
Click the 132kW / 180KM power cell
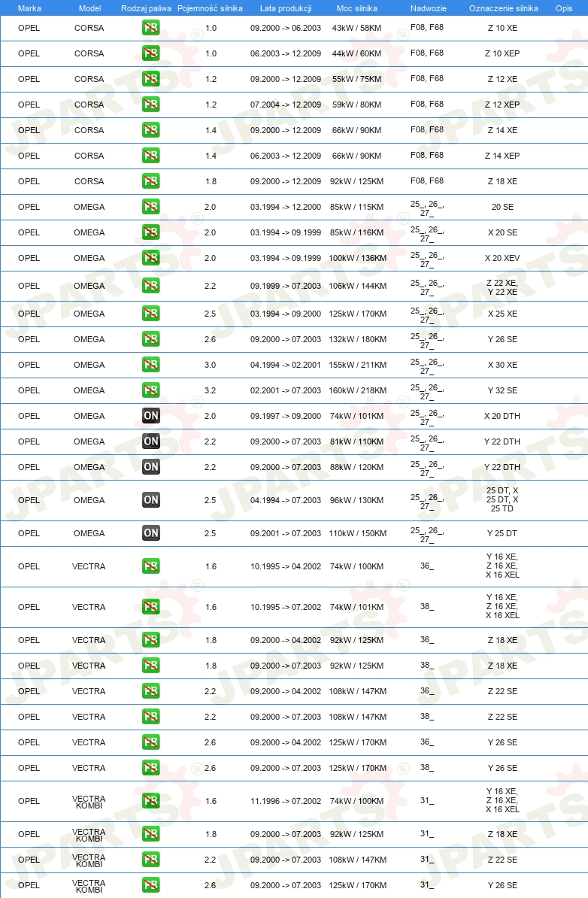click(x=357, y=340)
